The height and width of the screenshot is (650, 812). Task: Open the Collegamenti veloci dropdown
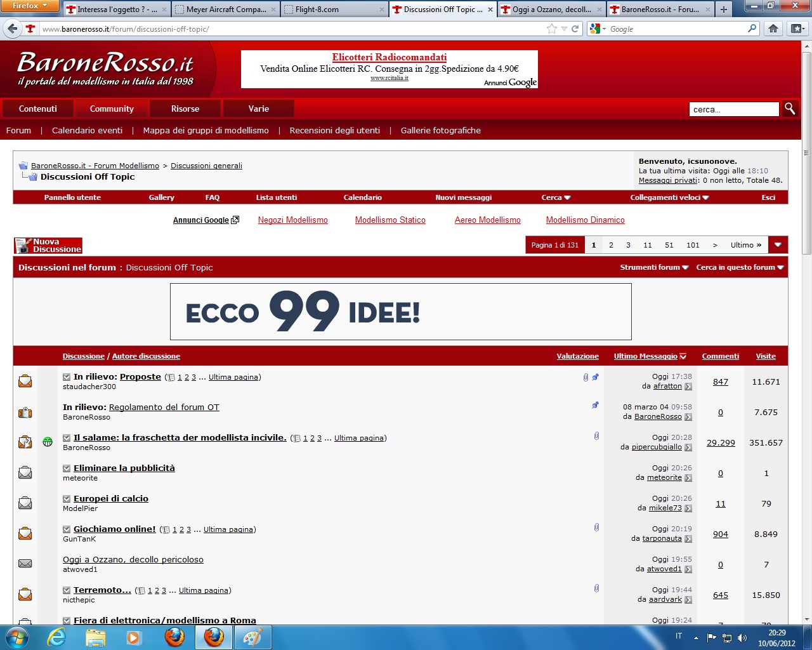[x=669, y=197]
